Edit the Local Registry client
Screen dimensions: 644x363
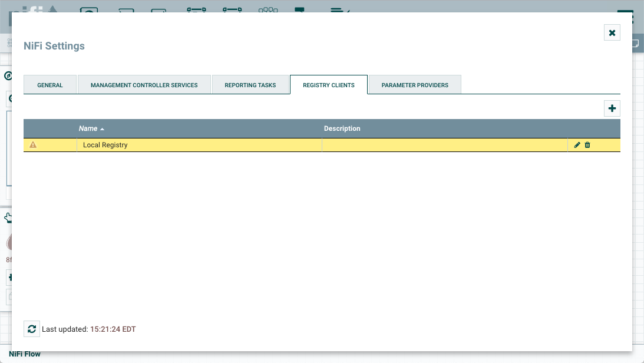(x=577, y=145)
